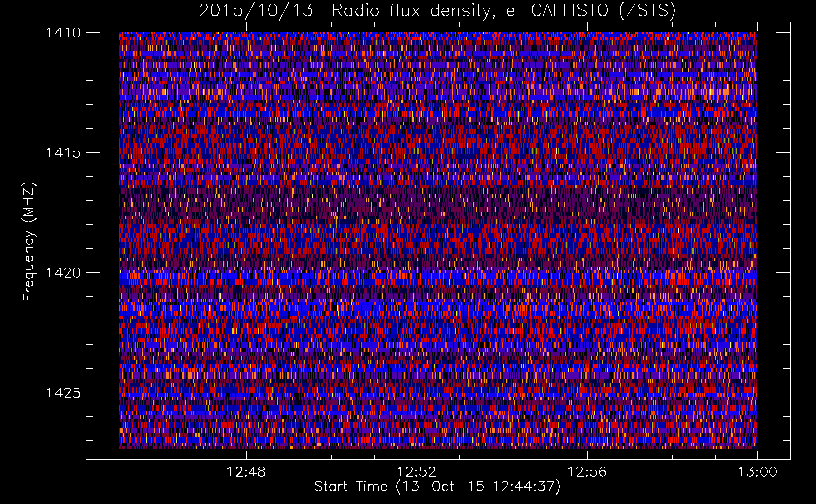Click the 1410 frequency tick label
This screenshot has height=504, width=816.
[64, 33]
